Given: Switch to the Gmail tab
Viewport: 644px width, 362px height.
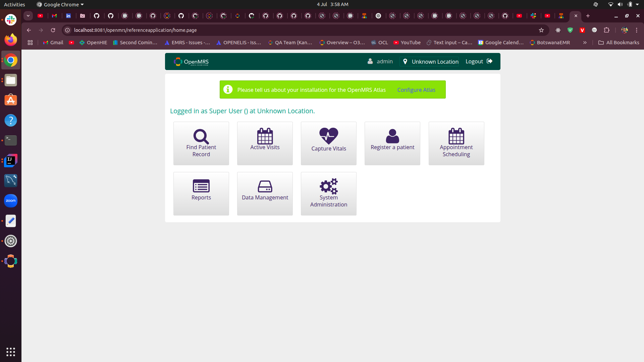Looking at the screenshot, I should click(54, 16).
